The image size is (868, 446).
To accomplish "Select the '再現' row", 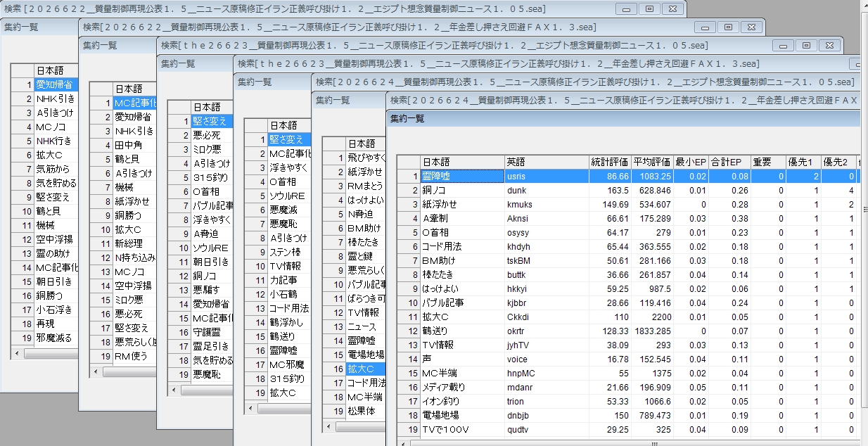I will [x=56, y=324].
